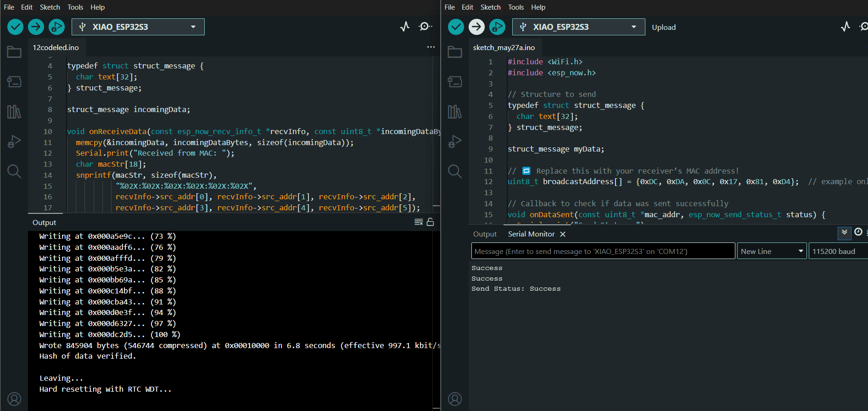Click the serial Message input field
This screenshot has height=411, width=868.
click(603, 251)
